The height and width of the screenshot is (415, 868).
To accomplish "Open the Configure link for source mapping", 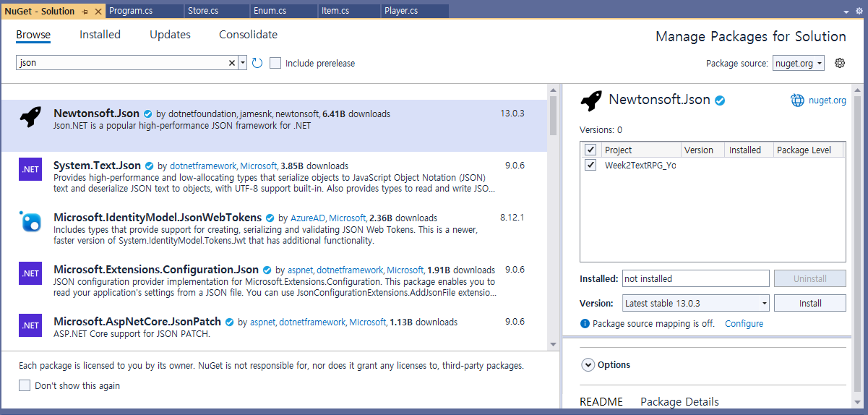I will click(x=744, y=324).
